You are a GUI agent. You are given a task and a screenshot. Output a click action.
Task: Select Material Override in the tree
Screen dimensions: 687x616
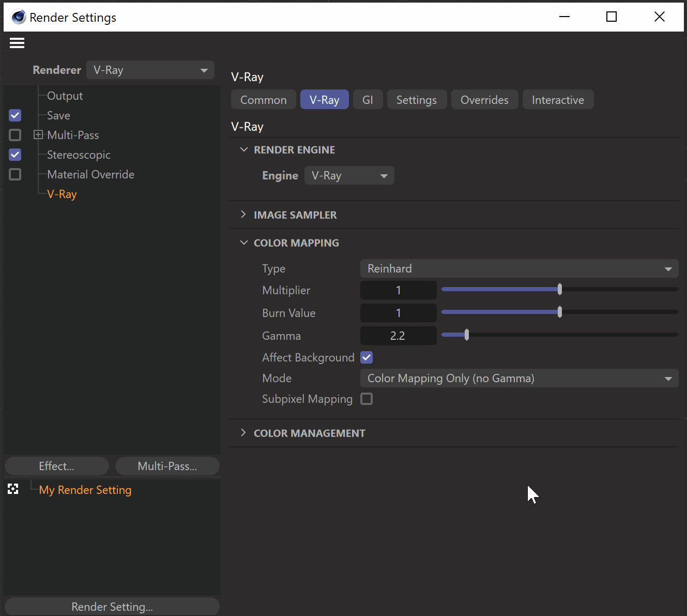click(x=91, y=174)
